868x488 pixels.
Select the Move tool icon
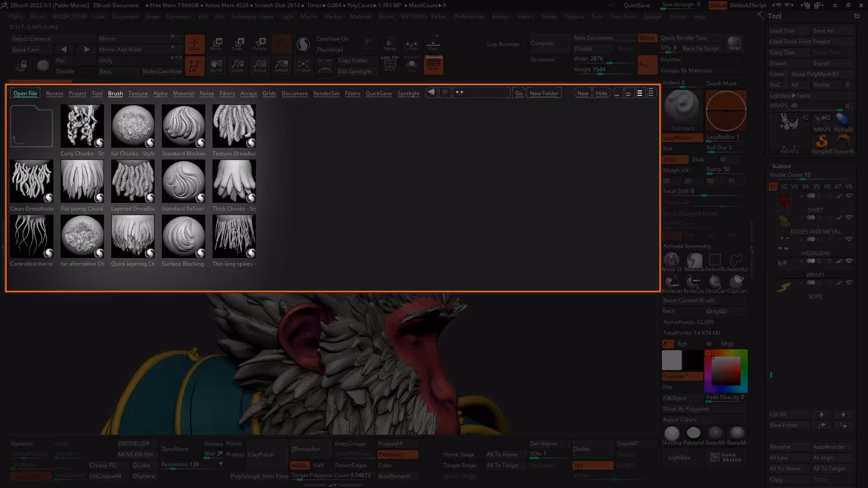pos(216,44)
